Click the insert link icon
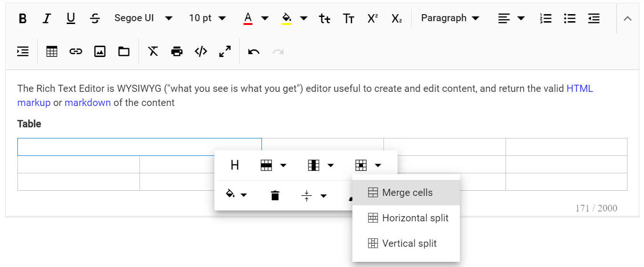Viewport: 644px width, 267px height. pyautogui.click(x=76, y=51)
